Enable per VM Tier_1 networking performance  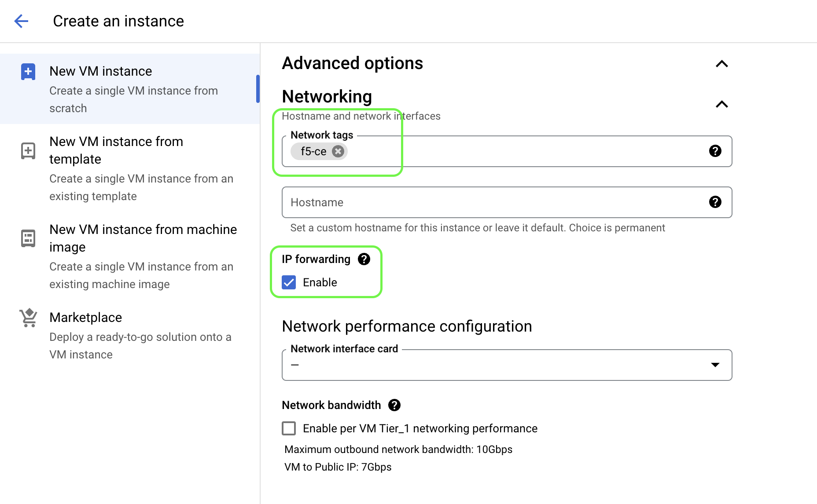coord(289,428)
